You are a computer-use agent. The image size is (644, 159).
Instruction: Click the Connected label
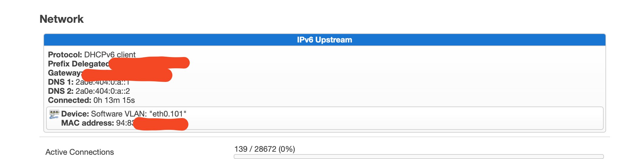pyautogui.click(x=69, y=100)
